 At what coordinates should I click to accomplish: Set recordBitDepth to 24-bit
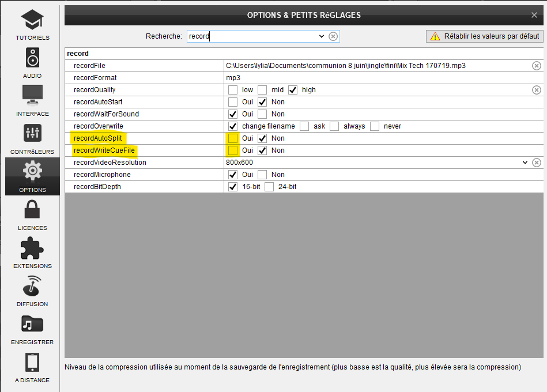(269, 187)
